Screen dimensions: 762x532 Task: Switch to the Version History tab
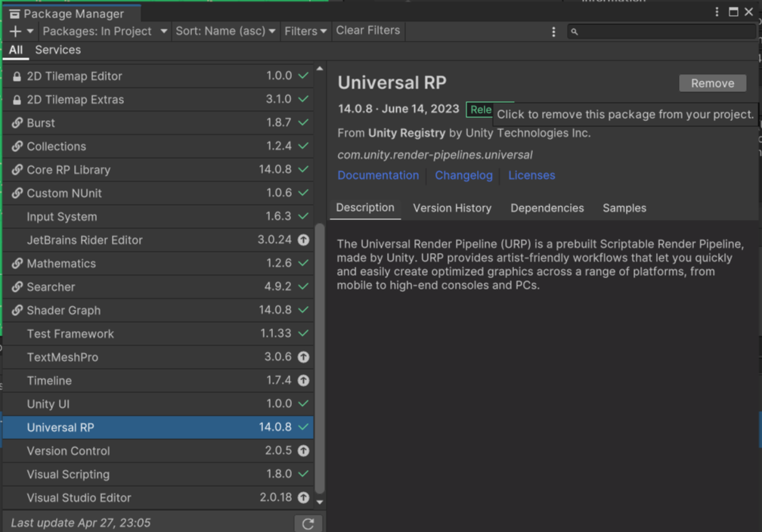pos(452,209)
